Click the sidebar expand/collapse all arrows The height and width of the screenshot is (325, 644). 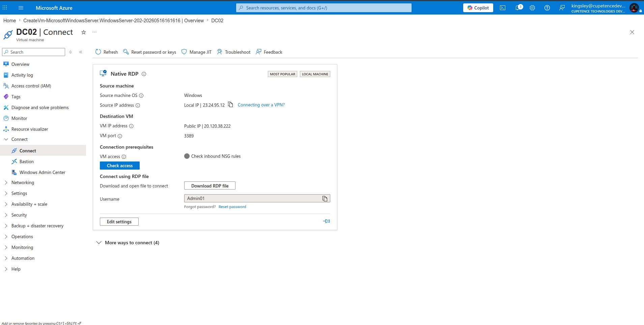click(x=71, y=52)
